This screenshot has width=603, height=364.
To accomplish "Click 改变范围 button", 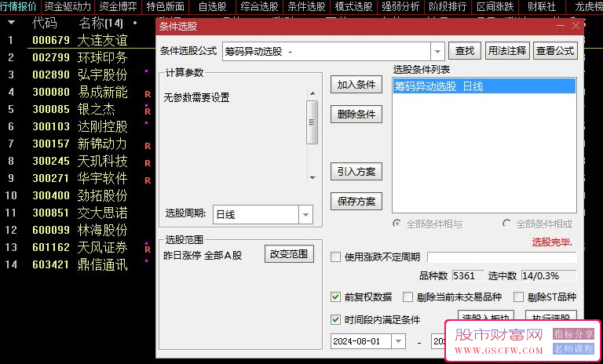I will pos(289,254).
